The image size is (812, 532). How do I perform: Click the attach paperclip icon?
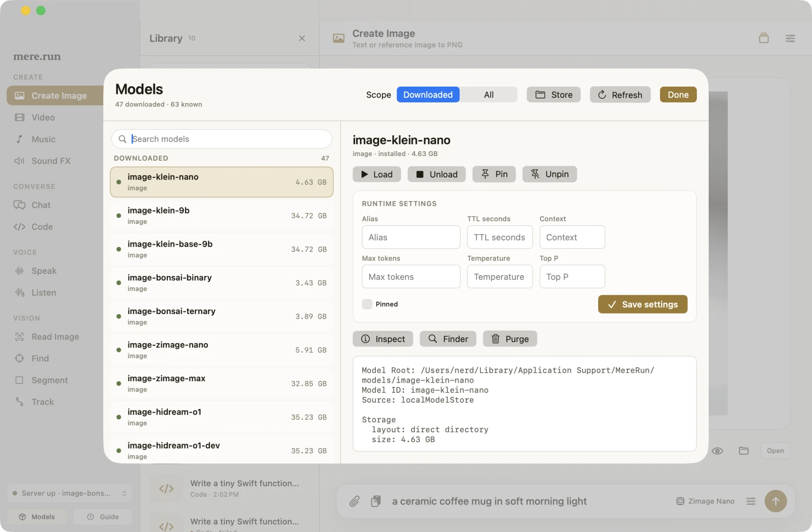click(x=355, y=501)
